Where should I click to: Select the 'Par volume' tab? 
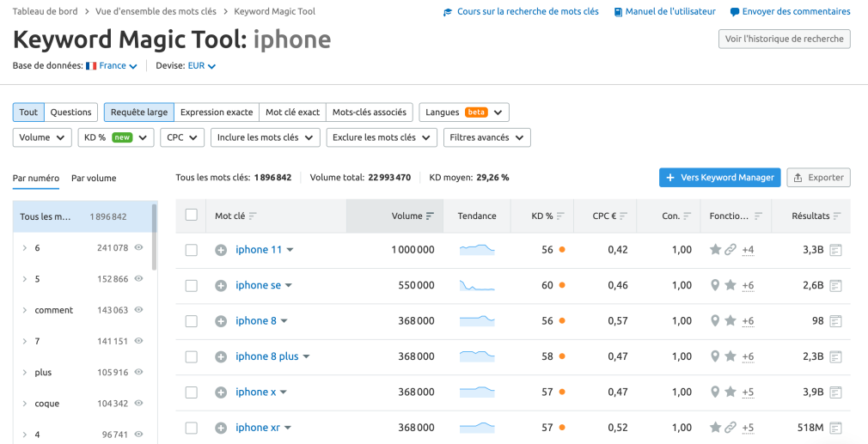(x=94, y=179)
